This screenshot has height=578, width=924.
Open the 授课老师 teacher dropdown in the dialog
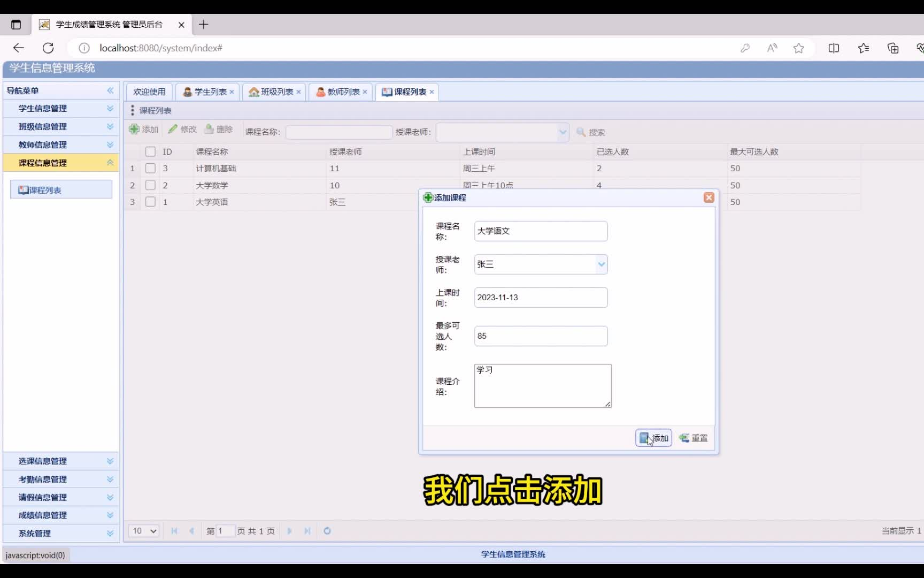coord(601,264)
